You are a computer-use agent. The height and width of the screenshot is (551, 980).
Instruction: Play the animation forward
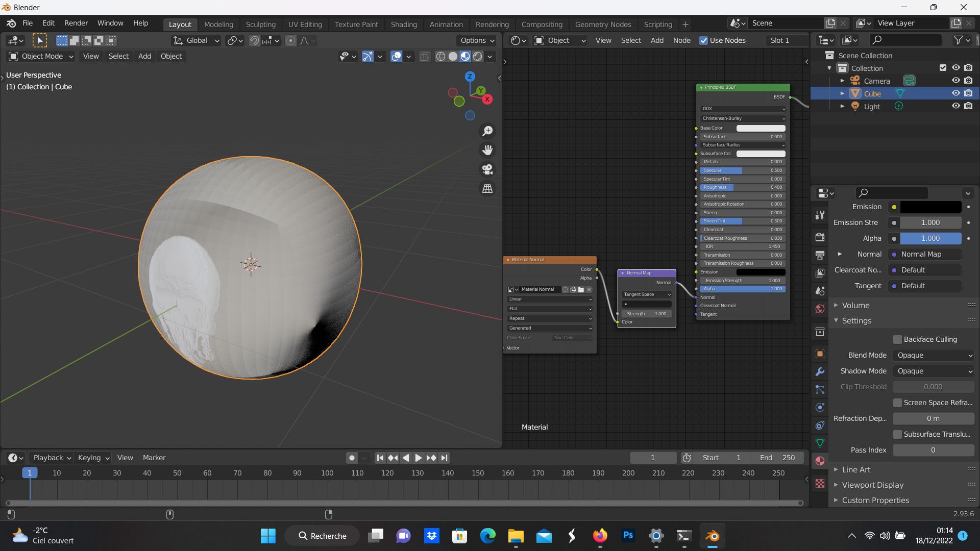point(418,458)
